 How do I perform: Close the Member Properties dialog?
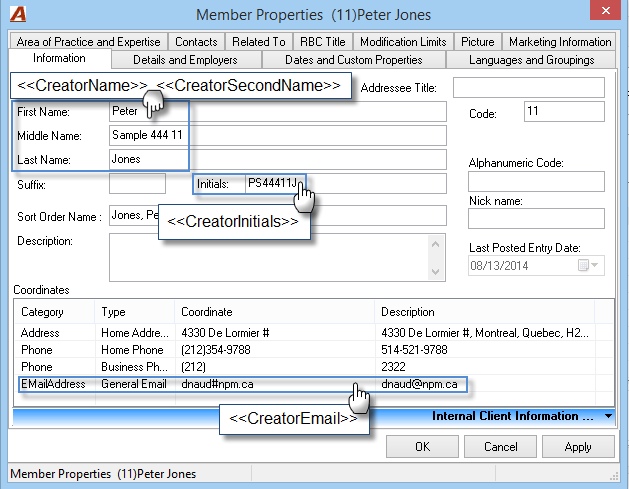point(605,10)
